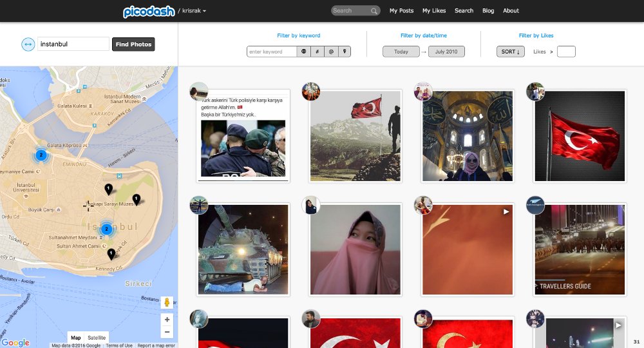This screenshot has width=644, height=348.
Task: Open photo of police and soldier hugging
Action: (x=243, y=136)
